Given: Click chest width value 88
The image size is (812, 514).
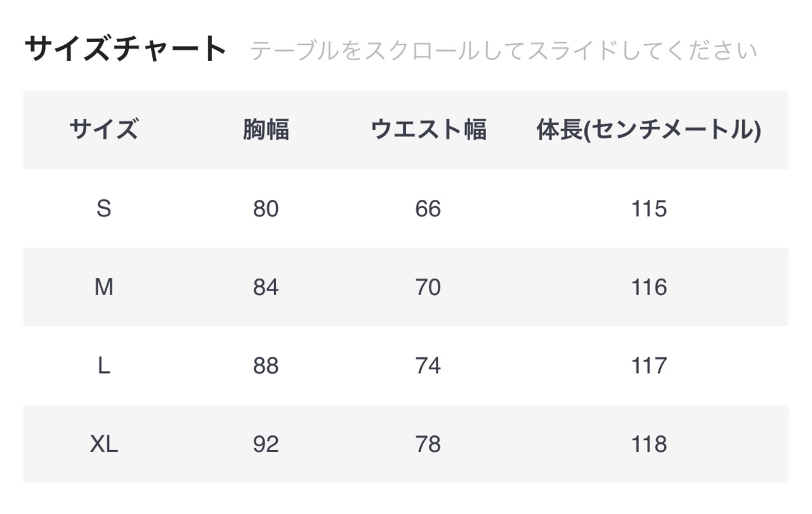Looking at the screenshot, I should [x=266, y=366].
